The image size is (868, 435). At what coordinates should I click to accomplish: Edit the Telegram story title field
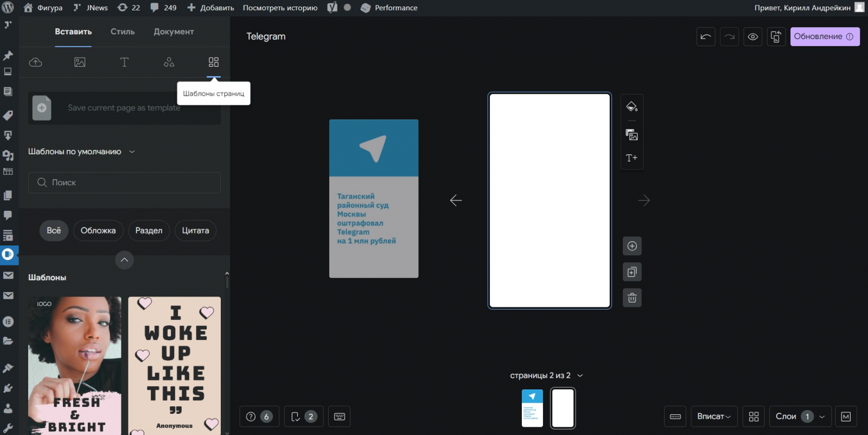coord(266,36)
